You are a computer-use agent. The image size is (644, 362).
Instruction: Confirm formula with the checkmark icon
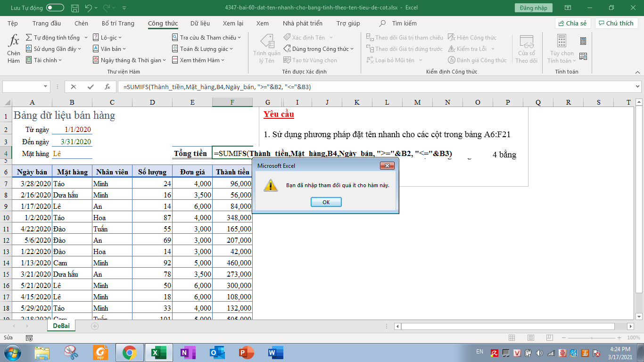(90, 87)
